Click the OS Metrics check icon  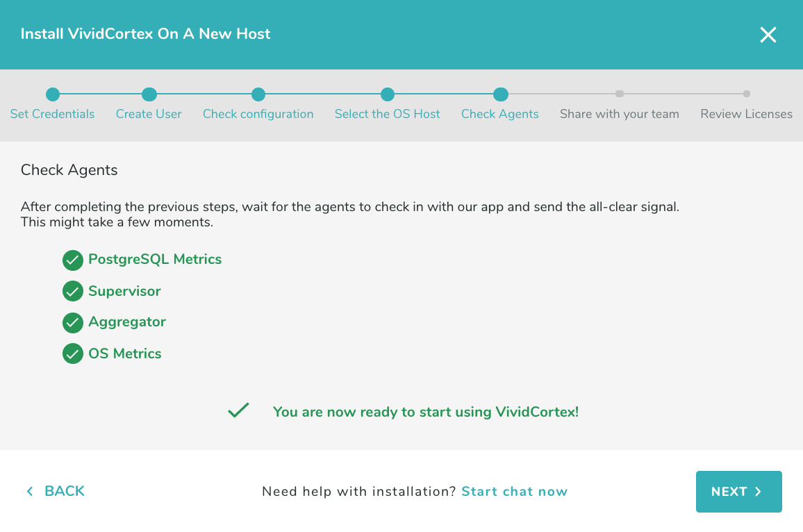click(x=73, y=354)
